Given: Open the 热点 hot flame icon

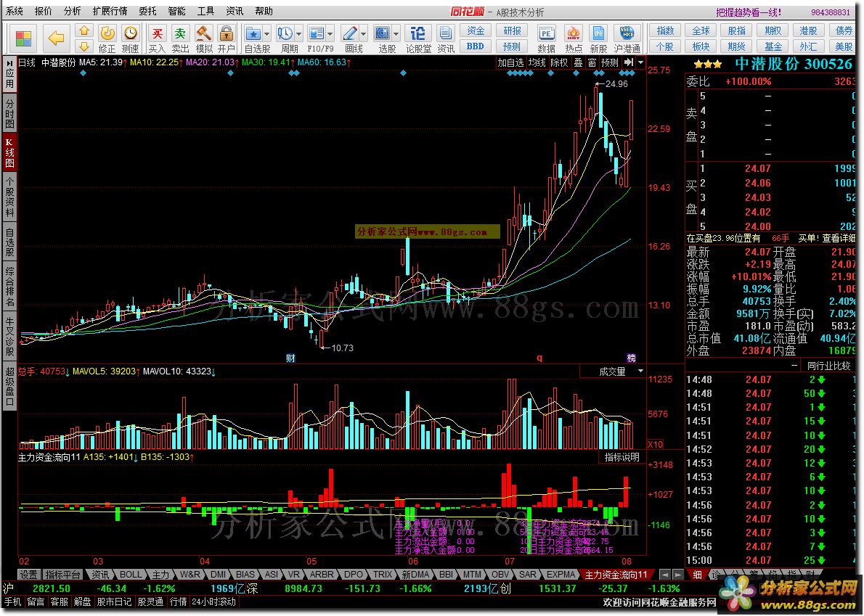Looking at the screenshot, I should [x=573, y=33].
